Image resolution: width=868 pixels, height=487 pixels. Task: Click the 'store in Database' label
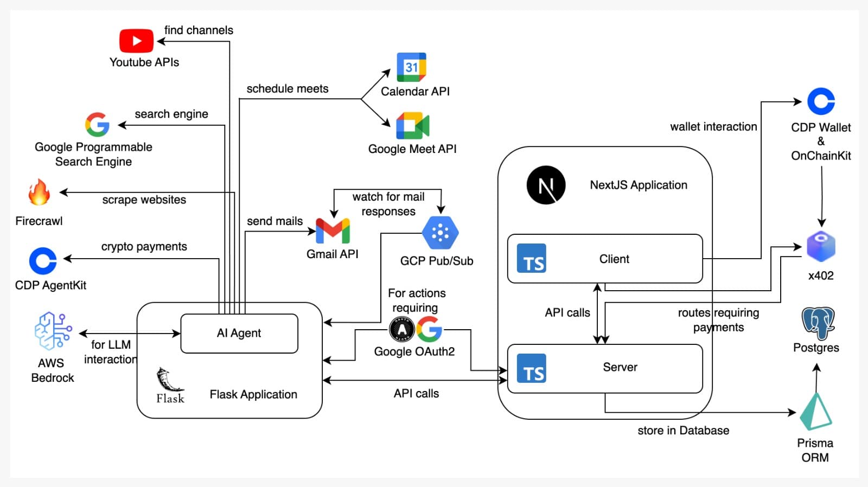pos(684,431)
